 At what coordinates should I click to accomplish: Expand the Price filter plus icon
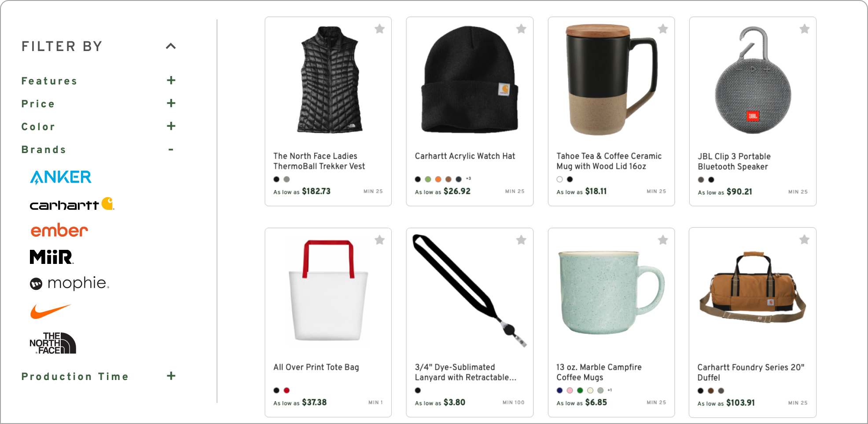pos(171,103)
